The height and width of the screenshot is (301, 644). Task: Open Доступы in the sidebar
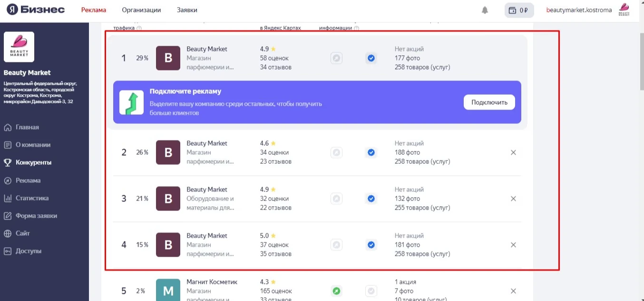pos(29,251)
